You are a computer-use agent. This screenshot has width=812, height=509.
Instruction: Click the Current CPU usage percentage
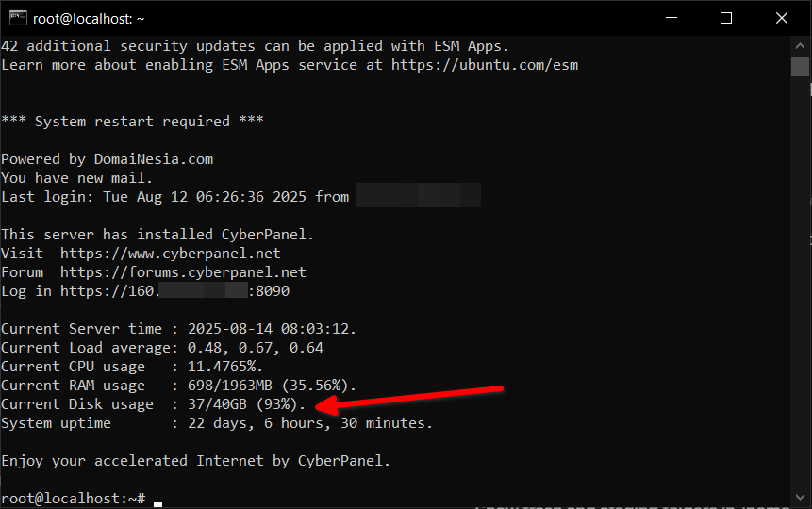225,367
